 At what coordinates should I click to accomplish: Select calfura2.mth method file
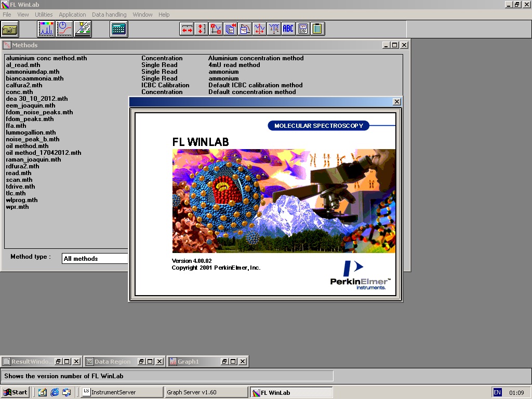click(x=24, y=86)
